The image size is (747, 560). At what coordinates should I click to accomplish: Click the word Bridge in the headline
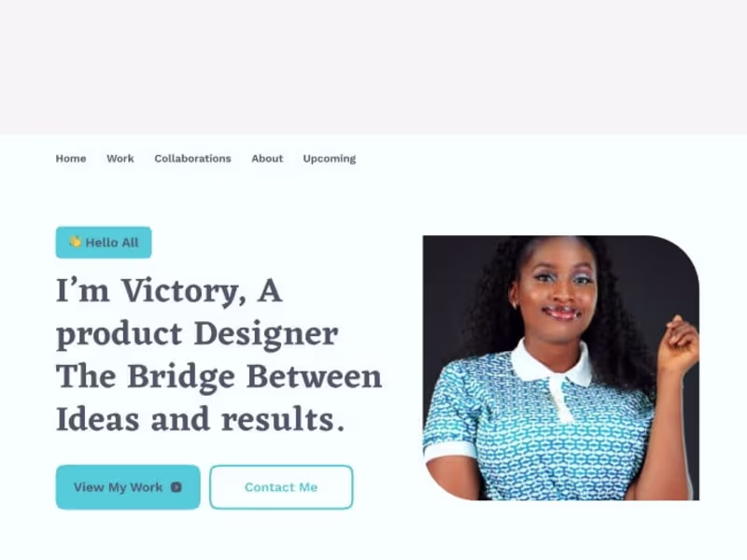pyautogui.click(x=181, y=378)
